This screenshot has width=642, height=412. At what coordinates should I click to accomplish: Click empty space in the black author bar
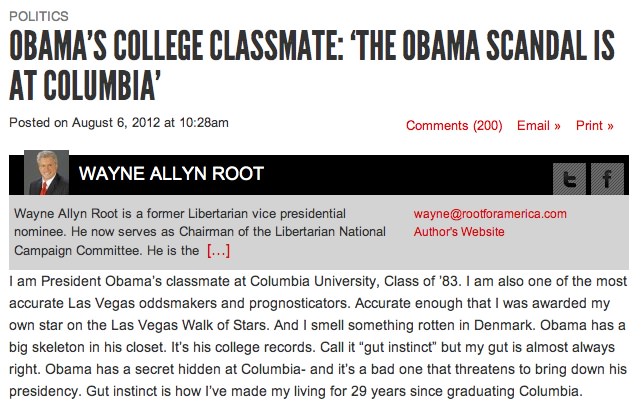pyautogui.click(x=400, y=174)
